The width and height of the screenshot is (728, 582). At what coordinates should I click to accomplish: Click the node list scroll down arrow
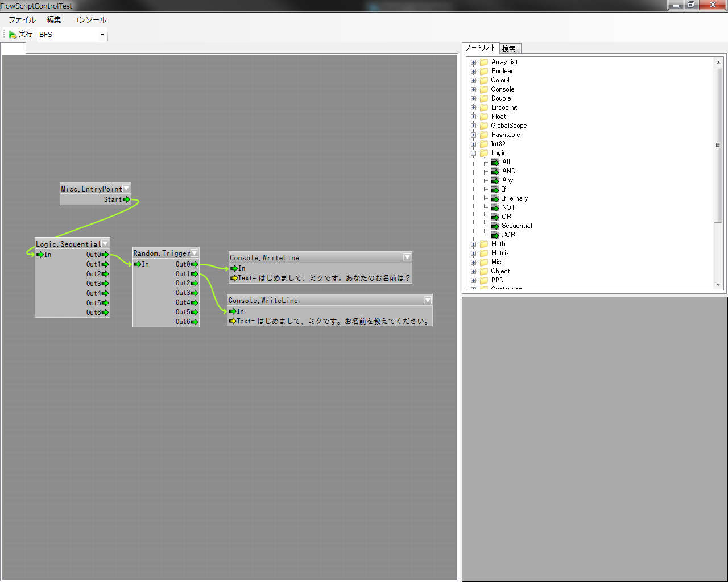click(x=718, y=285)
